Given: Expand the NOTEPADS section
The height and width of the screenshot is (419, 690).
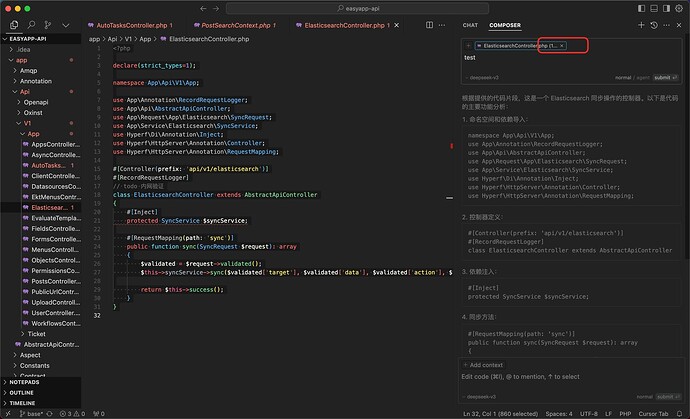Looking at the screenshot, I should (x=40, y=382).
